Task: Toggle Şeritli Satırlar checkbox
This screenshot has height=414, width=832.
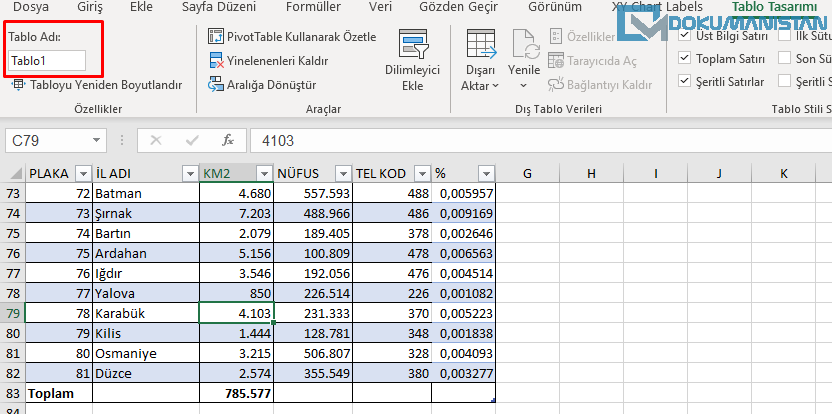Action: click(685, 81)
